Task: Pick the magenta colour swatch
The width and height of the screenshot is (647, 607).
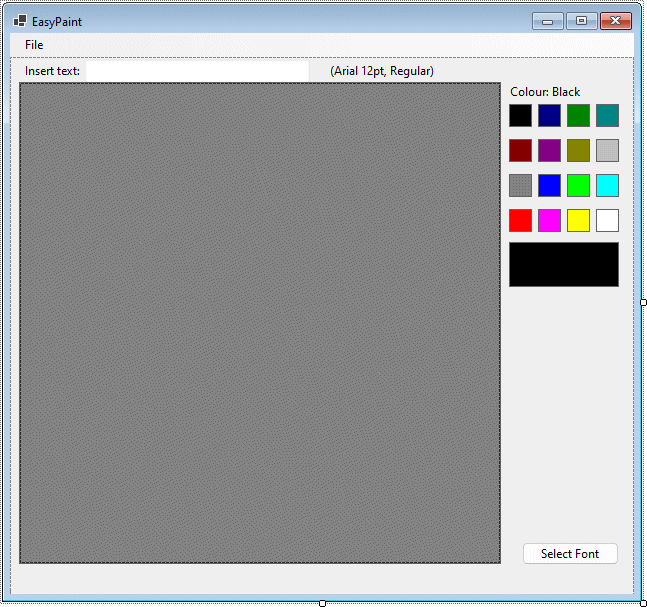Action: point(549,220)
